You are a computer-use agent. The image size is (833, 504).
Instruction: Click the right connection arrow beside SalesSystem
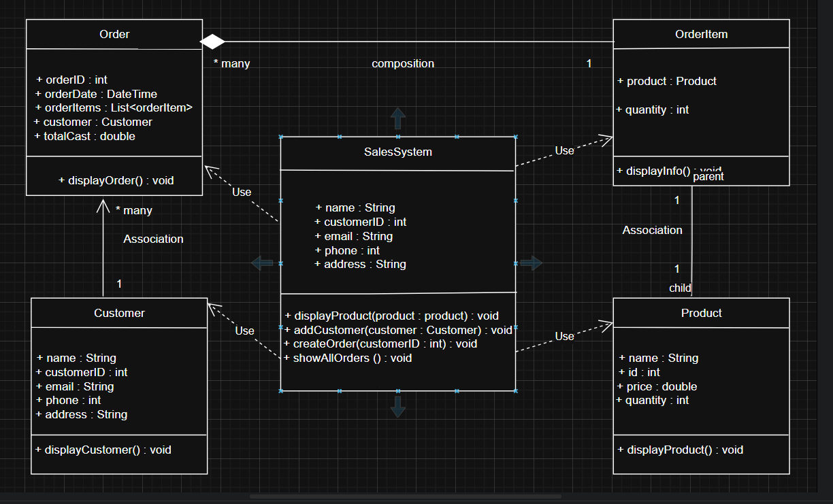(x=532, y=263)
